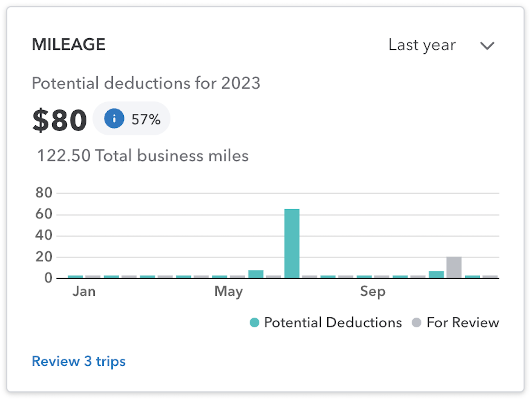Screen dimensions: 532x401
Task: Click the blue info icon beside 57%
Action: pos(114,118)
